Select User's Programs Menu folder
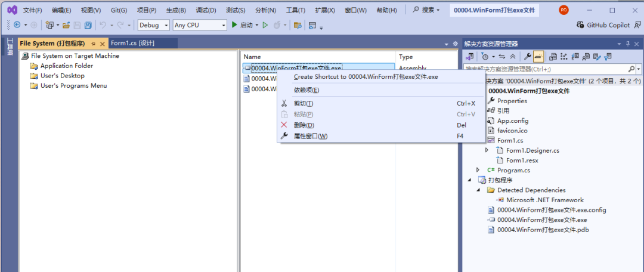644x272 pixels. tap(69, 85)
